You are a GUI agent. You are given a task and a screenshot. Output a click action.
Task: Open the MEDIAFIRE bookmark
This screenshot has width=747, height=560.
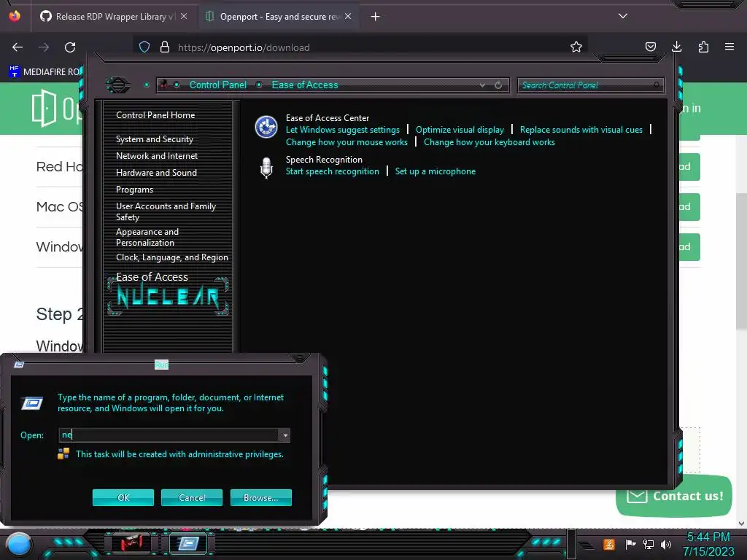[44, 72]
